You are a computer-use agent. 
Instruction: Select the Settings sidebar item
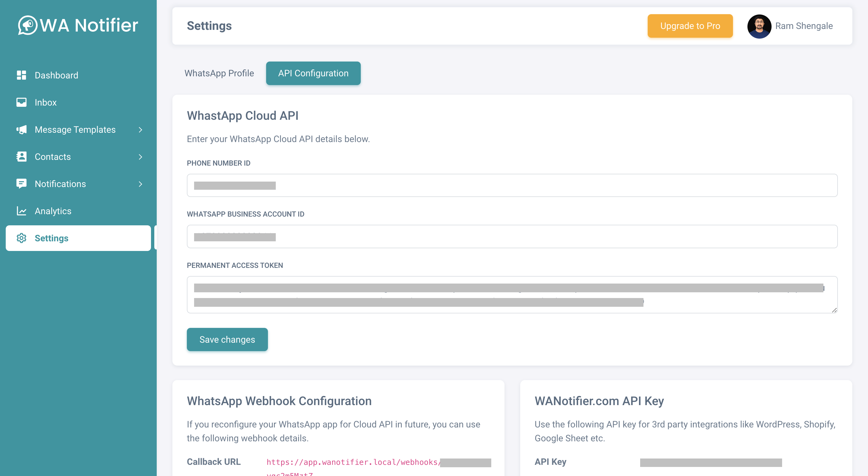click(78, 238)
